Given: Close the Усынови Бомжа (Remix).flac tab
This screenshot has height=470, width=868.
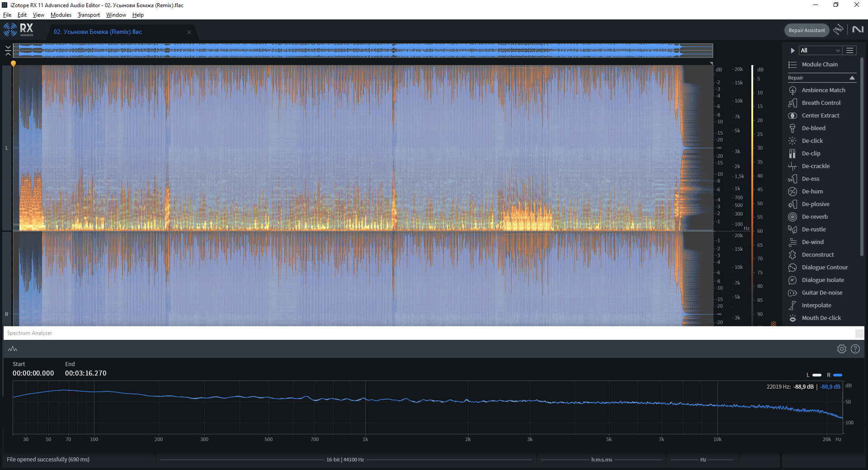Looking at the screenshot, I should [189, 32].
